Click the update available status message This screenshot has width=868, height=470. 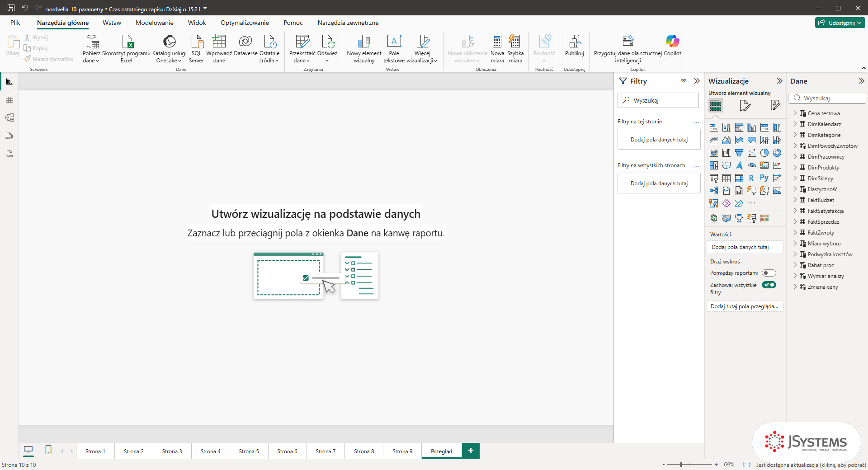(x=811, y=465)
